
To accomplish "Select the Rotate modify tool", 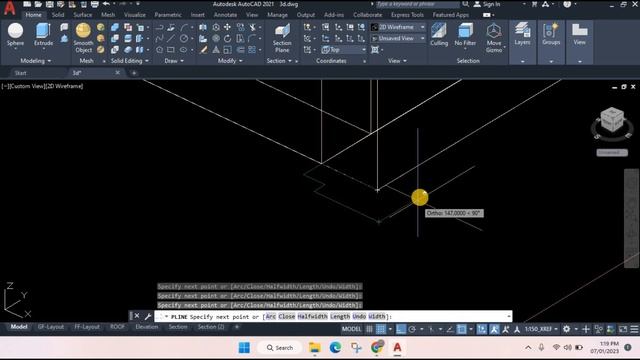I will coord(227,38).
